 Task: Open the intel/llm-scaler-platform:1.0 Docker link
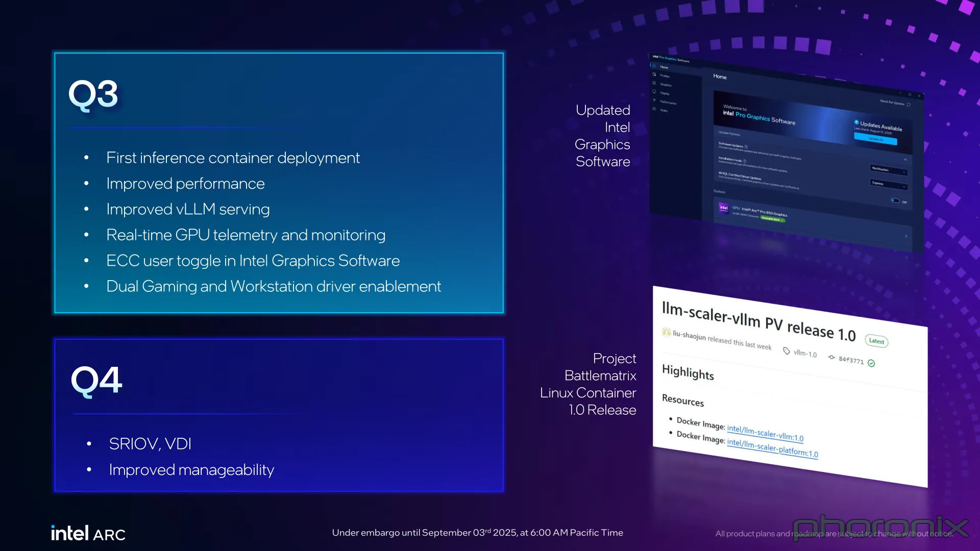pyautogui.click(x=772, y=448)
